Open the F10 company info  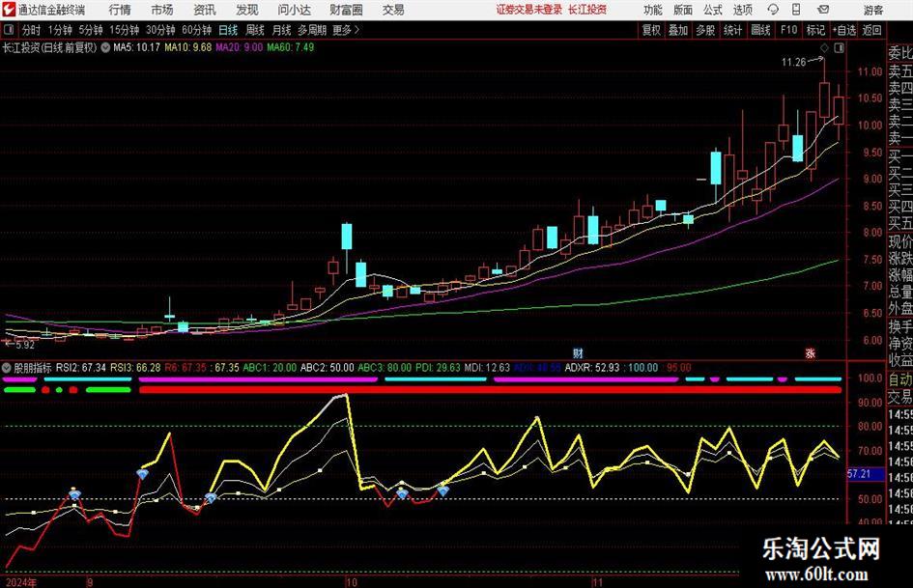tap(788, 30)
